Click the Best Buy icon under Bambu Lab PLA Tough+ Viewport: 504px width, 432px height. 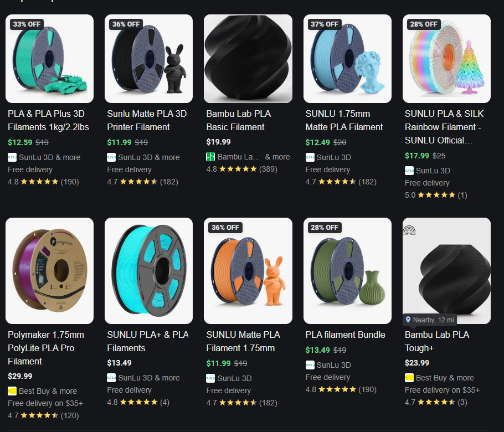409,378
